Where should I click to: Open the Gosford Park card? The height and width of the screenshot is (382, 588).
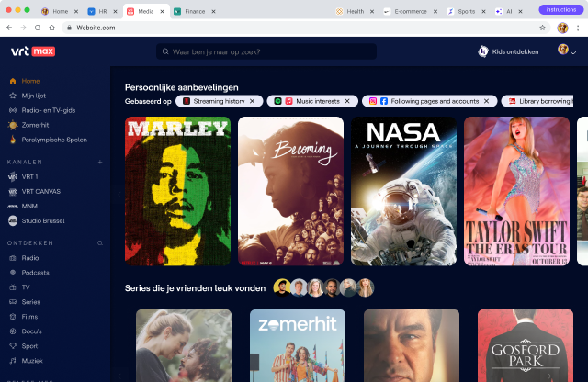(526, 345)
